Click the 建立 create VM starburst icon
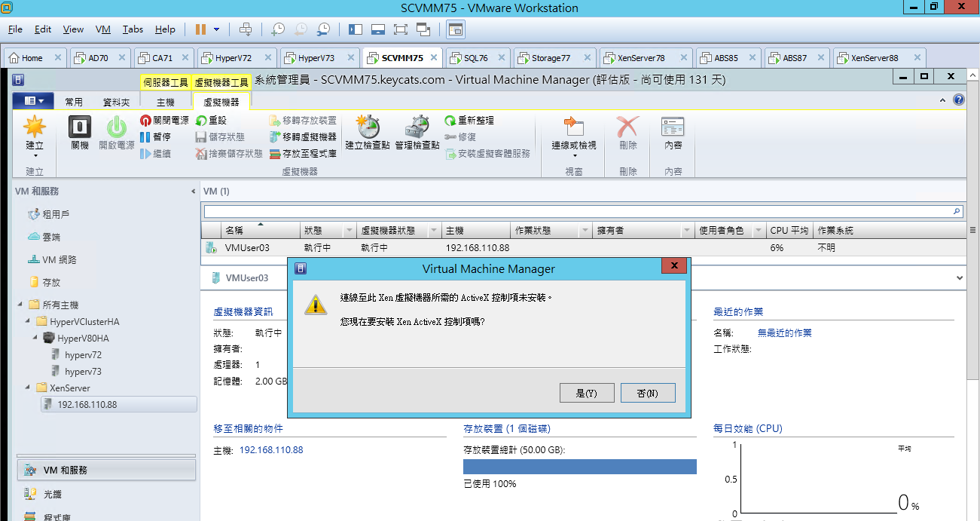 (35, 127)
